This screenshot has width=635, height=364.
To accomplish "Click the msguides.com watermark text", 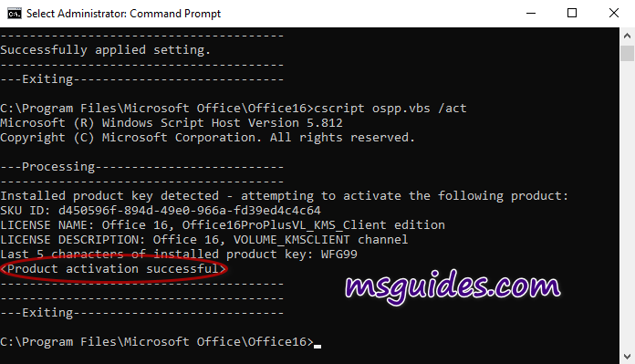I will pos(453,286).
